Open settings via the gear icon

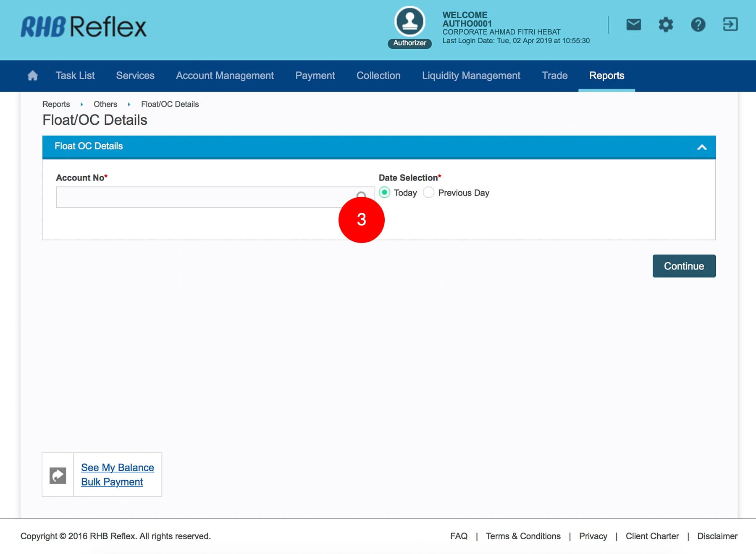click(x=666, y=24)
